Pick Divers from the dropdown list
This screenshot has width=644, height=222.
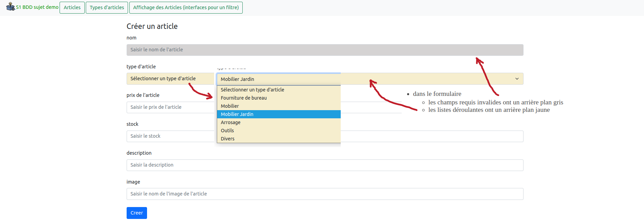(227, 139)
